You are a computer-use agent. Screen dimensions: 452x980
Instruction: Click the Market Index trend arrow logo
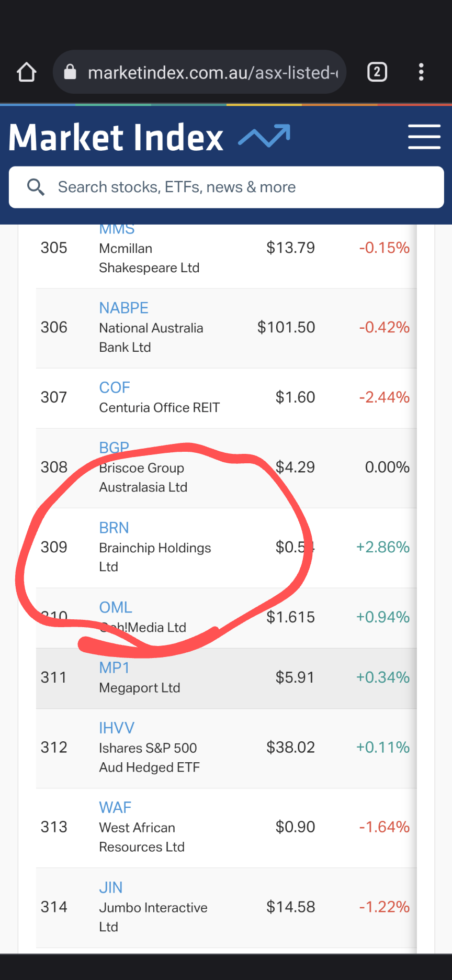click(x=264, y=136)
